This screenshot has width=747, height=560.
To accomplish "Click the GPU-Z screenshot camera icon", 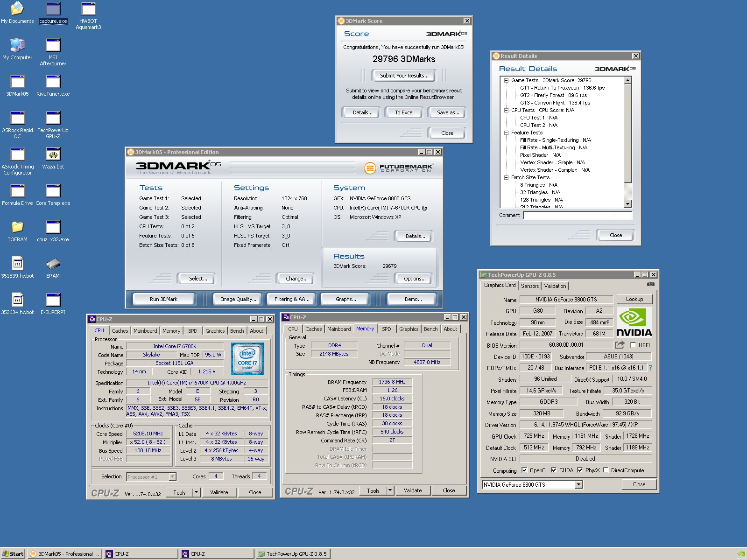I will pyautogui.click(x=650, y=284).
